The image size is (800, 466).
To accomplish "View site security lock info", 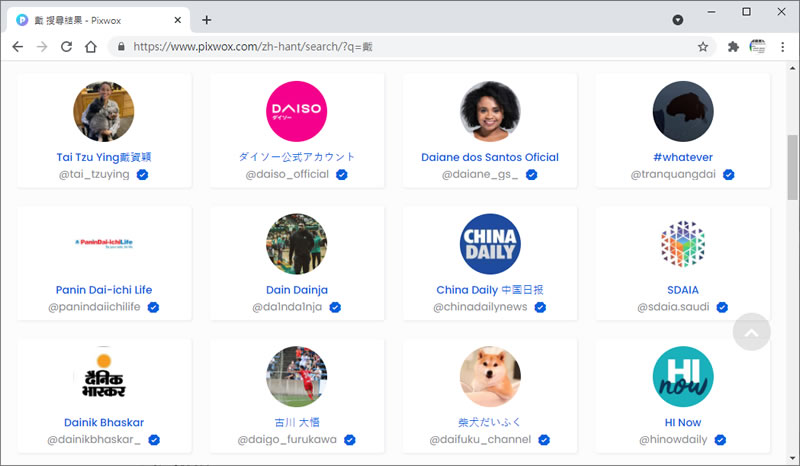I will 121,47.
